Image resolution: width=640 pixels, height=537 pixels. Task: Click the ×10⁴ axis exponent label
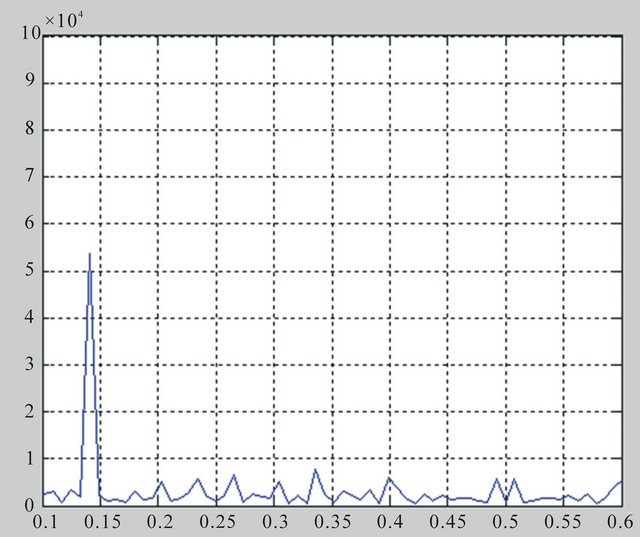point(64,19)
